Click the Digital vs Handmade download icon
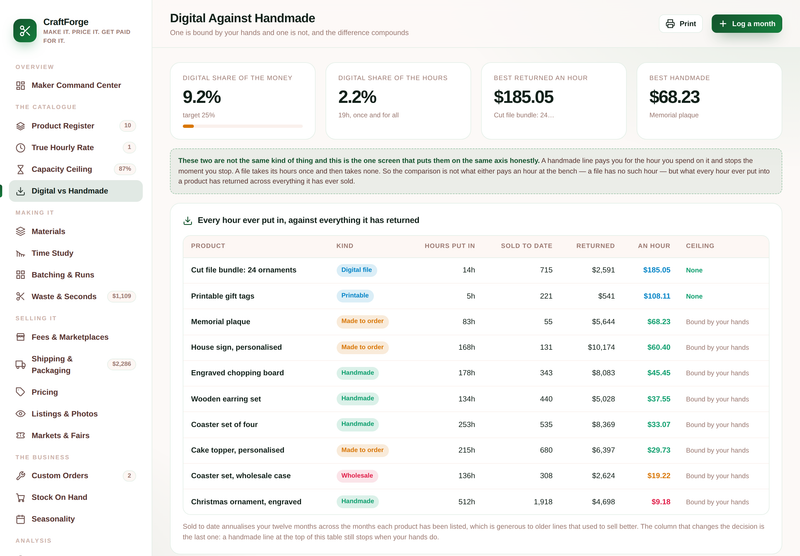800x556 pixels. pyautogui.click(x=20, y=191)
